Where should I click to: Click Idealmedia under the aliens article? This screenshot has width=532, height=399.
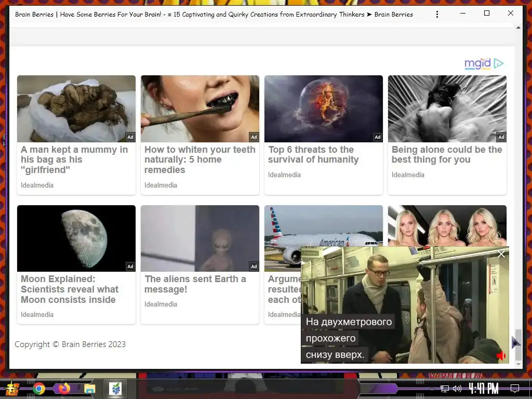[161, 304]
